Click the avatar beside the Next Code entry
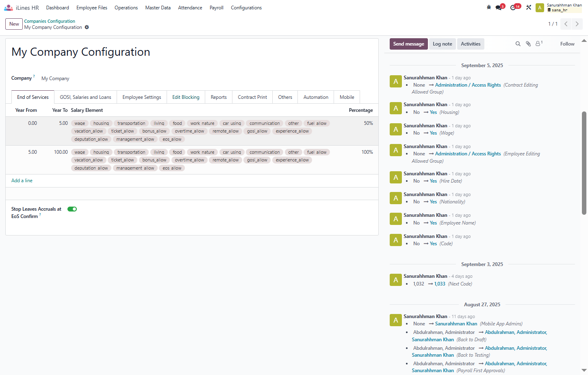This screenshot has width=588, height=375. pos(396,280)
